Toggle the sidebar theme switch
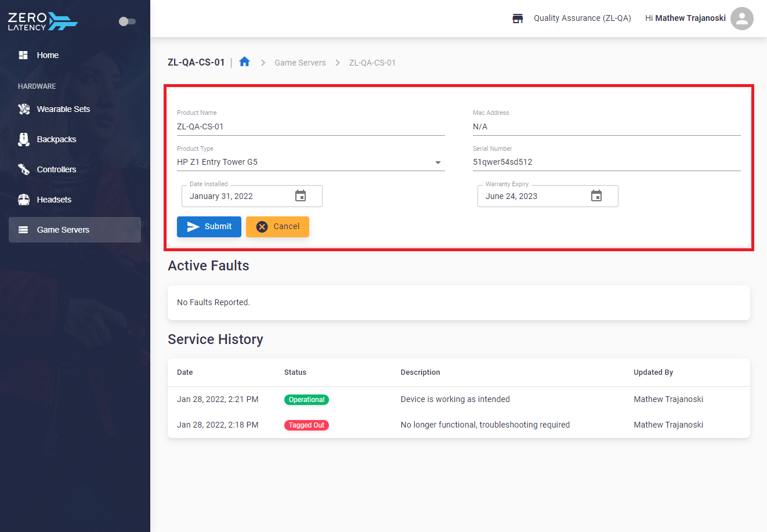The width and height of the screenshot is (767, 532). [127, 21]
